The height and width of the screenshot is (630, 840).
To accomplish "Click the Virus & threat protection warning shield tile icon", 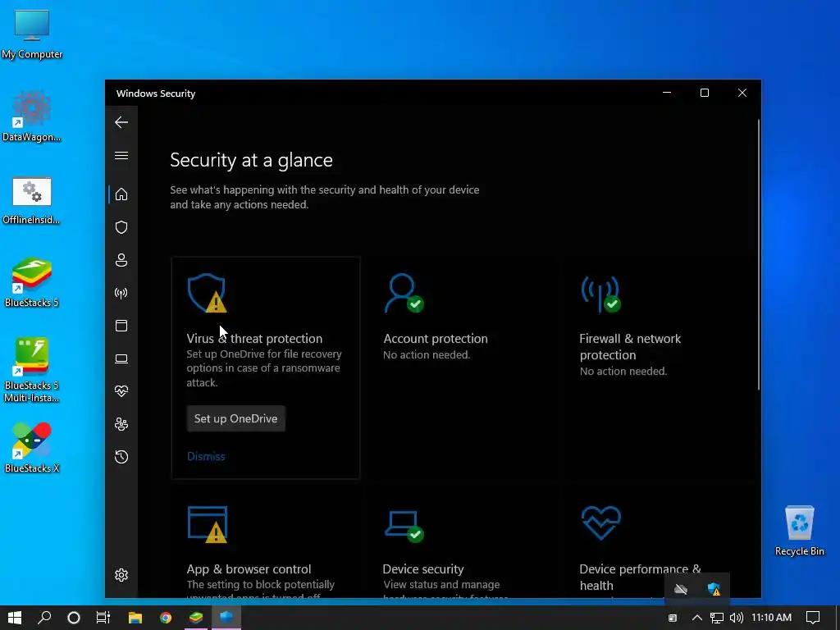I will click(x=208, y=293).
